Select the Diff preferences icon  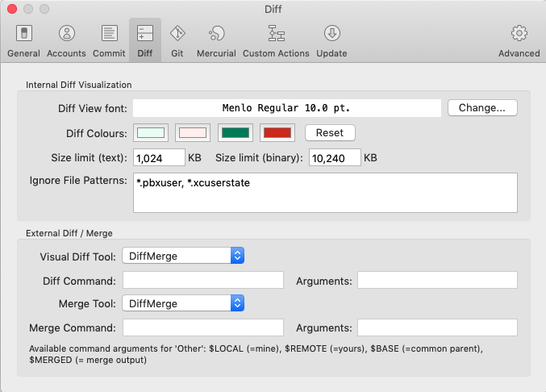(x=145, y=34)
